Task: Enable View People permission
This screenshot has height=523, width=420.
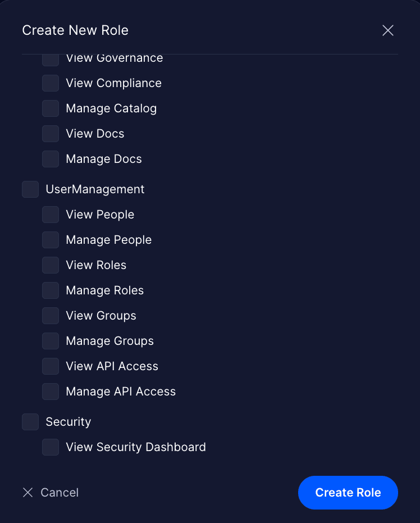Action: point(50,214)
